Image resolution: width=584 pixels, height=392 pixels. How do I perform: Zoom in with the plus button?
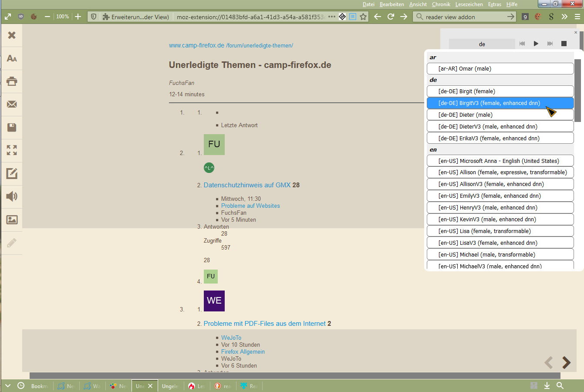click(78, 17)
